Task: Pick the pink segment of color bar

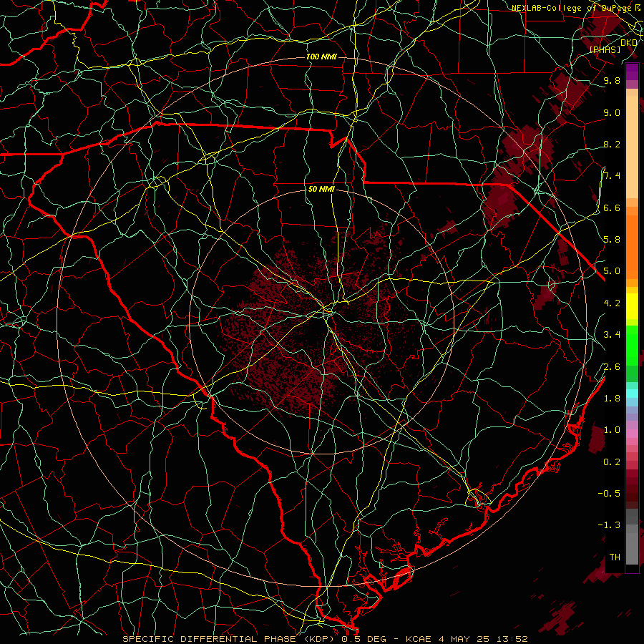Action: [632, 434]
